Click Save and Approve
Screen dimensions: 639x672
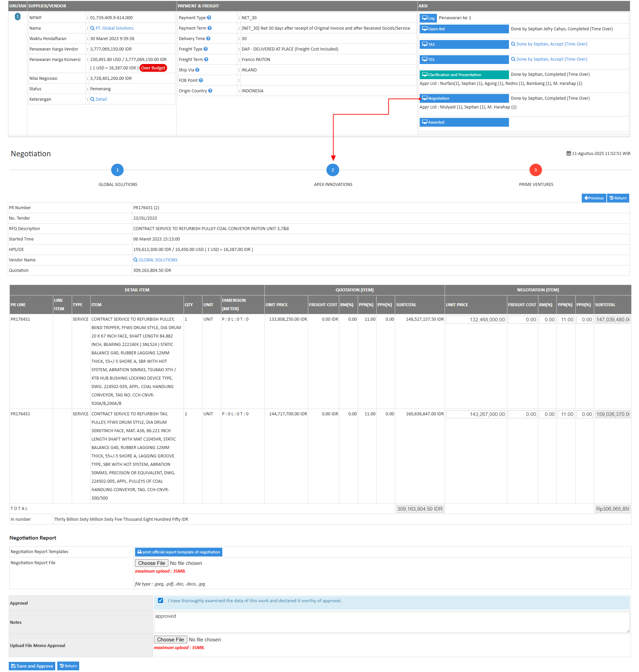32,666
